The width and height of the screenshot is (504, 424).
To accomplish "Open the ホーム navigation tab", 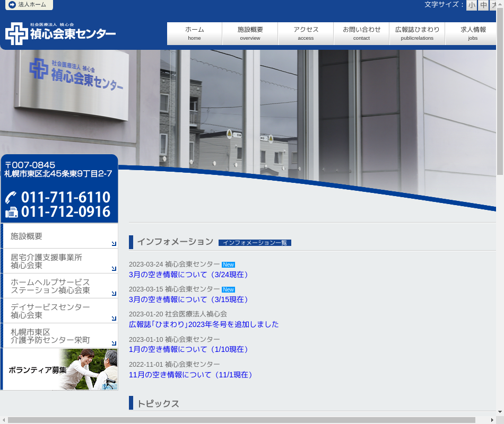I will point(194,33).
